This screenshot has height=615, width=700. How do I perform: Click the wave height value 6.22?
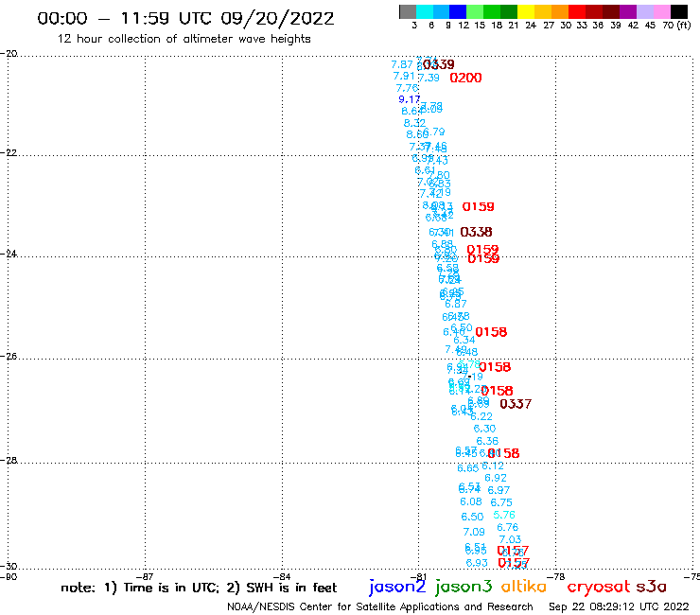pyautogui.click(x=481, y=416)
